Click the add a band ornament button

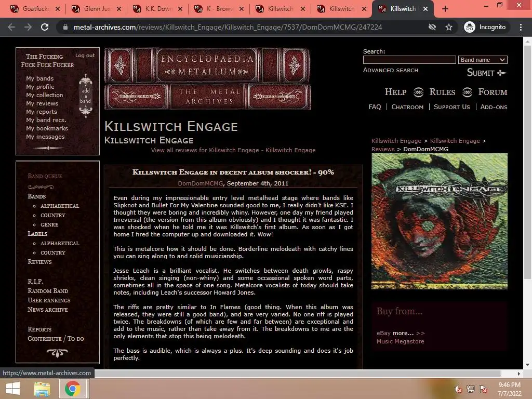[x=86, y=96]
